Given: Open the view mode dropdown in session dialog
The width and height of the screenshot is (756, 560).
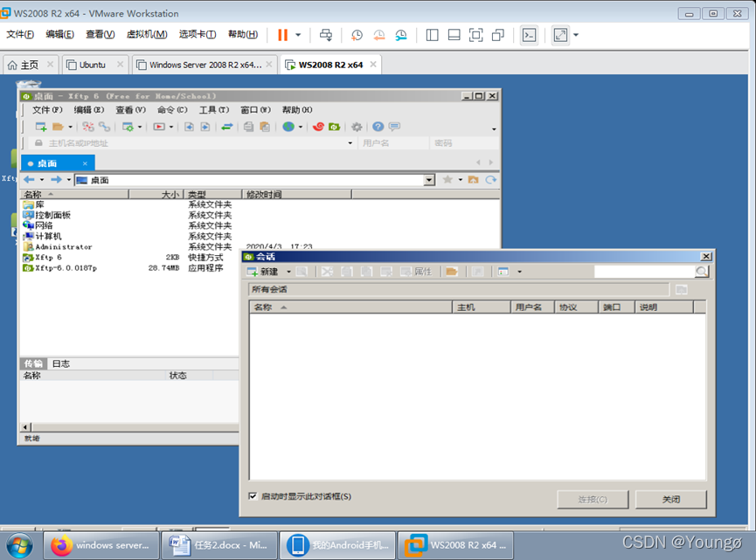Looking at the screenshot, I should 519,272.
